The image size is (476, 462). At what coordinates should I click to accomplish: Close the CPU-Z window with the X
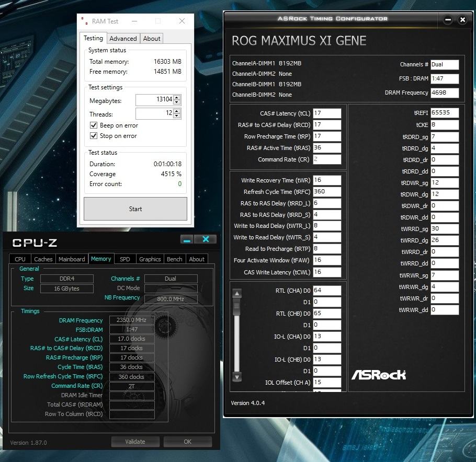coord(206,239)
